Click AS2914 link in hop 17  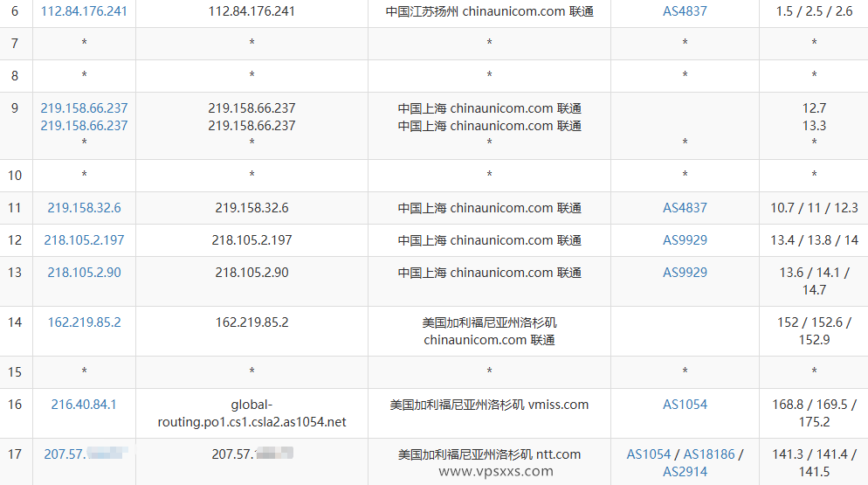[685, 472]
